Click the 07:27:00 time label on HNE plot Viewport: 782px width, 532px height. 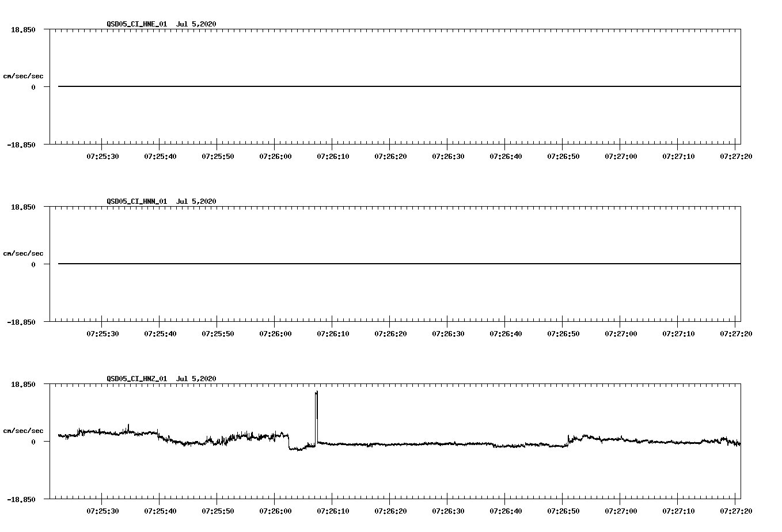(x=621, y=156)
